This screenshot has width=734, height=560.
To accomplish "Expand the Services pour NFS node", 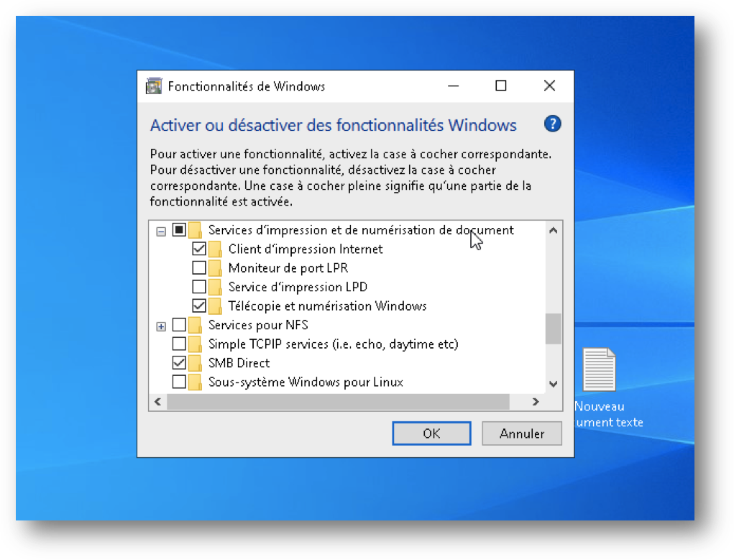I will point(161,326).
